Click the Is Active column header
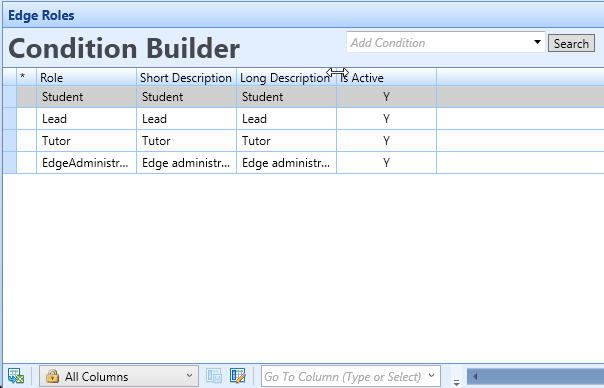604x388 pixels. tap(386, 77)
